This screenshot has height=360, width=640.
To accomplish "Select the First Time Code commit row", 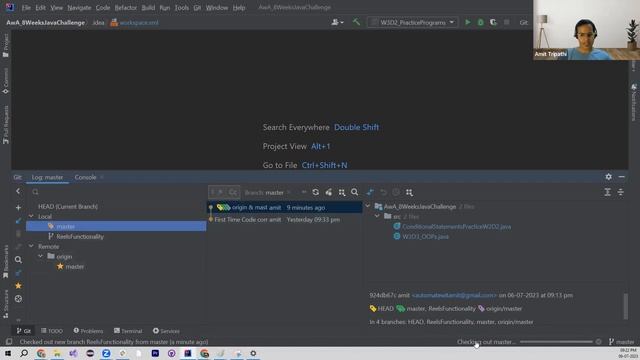I will click(x=284, y=220).
